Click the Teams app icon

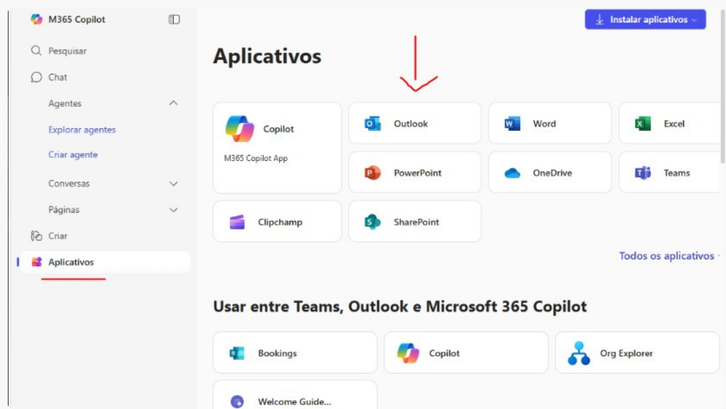click(643, 173)
